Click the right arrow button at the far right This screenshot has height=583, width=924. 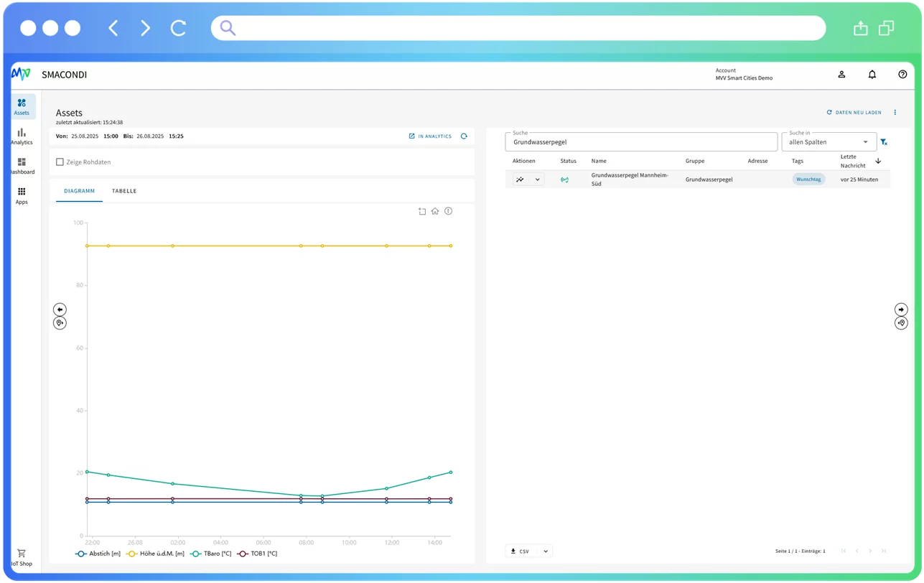(x=901, y=309)
